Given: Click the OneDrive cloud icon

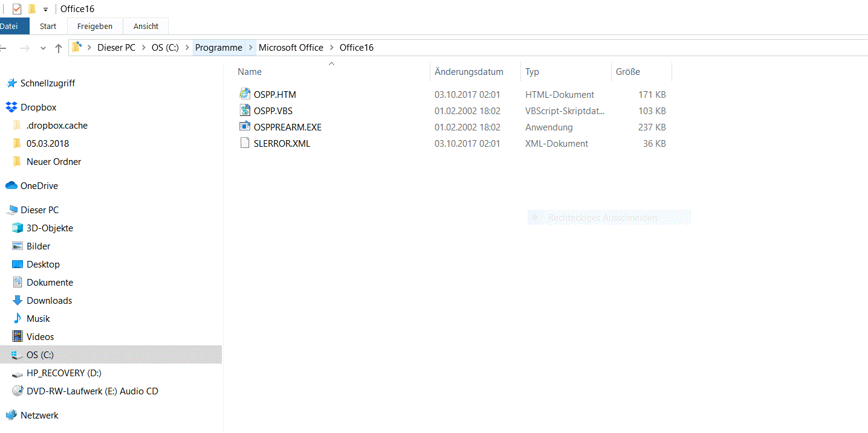Looking at the screenshot, I should (11, 186).
